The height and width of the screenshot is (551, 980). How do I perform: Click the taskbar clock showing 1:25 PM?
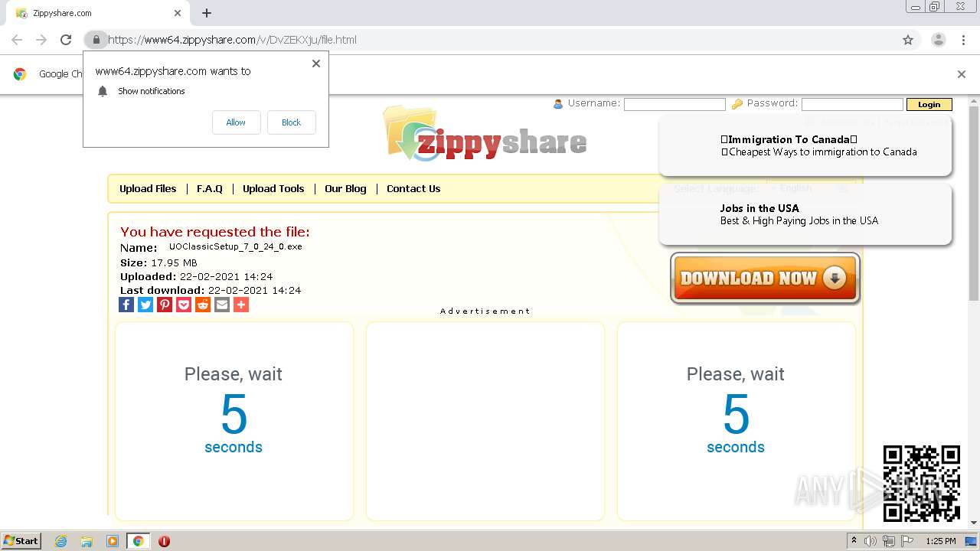(941, 541)
